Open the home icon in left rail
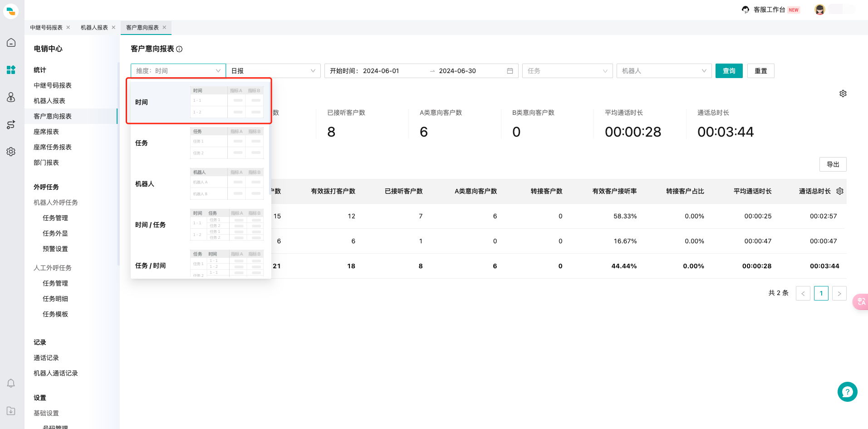The width and height of the screenshot is (868, 429). point(11,43)
